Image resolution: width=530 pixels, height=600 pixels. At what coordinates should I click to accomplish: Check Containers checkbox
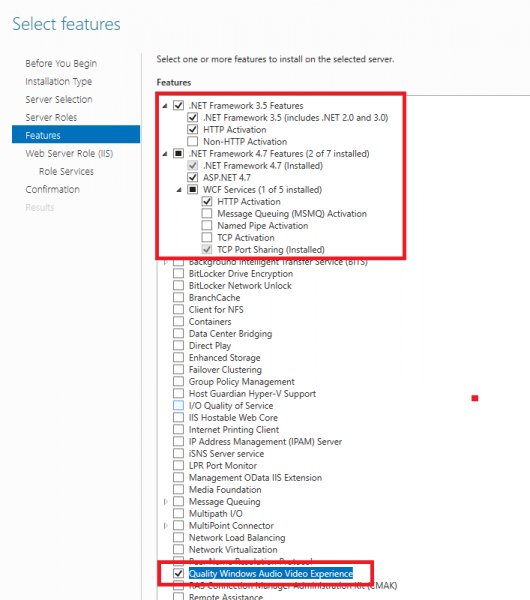(178, 321)
